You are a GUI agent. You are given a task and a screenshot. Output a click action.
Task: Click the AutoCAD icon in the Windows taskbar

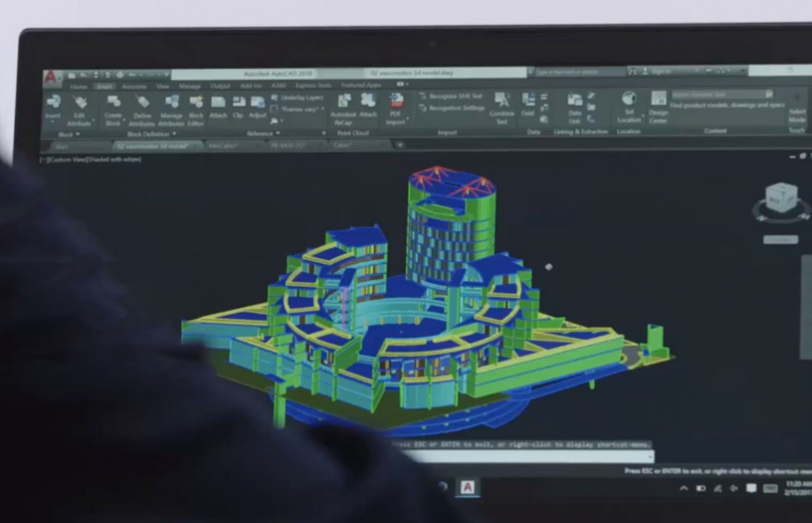tap(467, 487)
